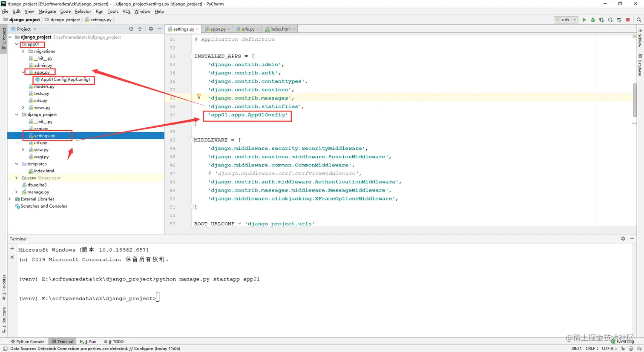Toggle the Z: Structure tool window stripe
Image resolution: width=644 pixels, height=352 pixels.
point(4,320)
